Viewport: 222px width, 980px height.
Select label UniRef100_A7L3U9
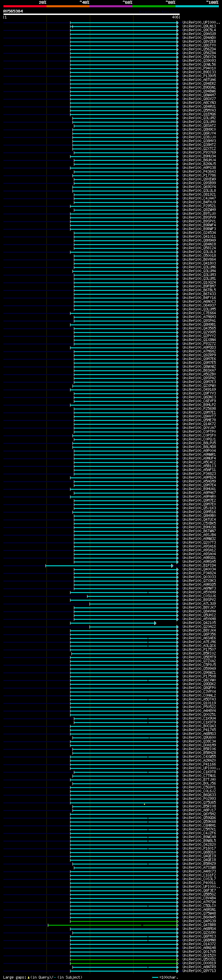[x=199, y=604]
